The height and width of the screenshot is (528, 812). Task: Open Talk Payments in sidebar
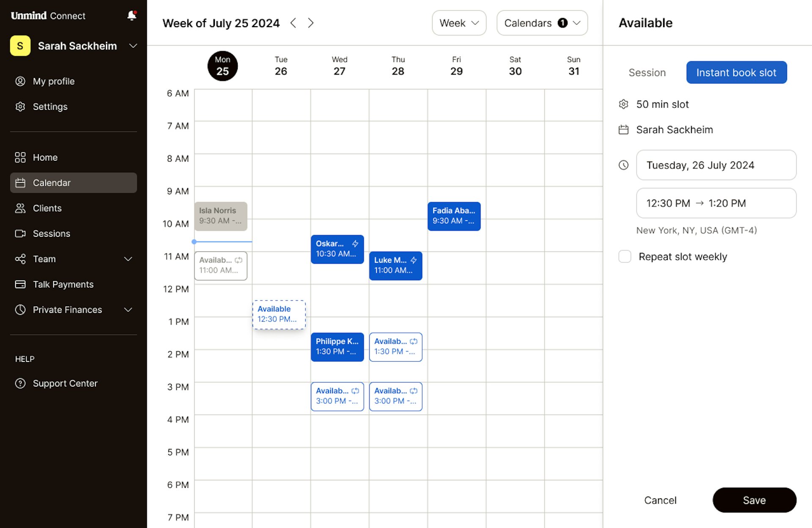tap(63, 284)
